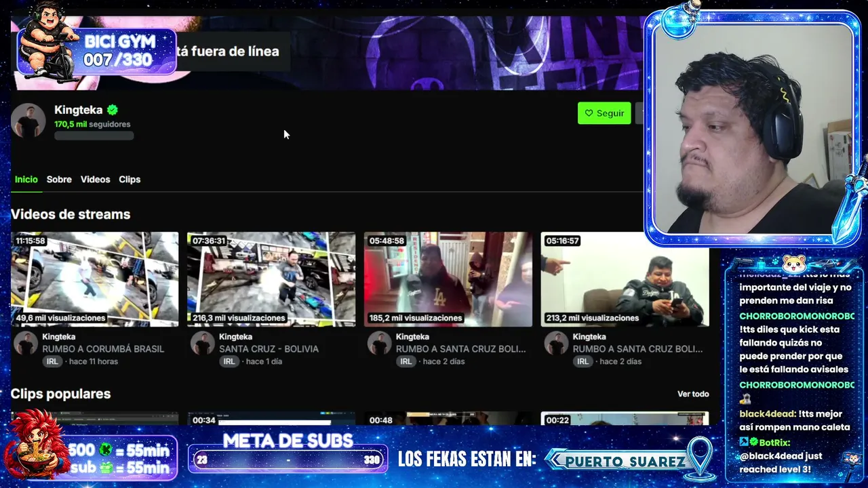Play the RUMBO A CORUMBÁ BRASIL stream thumbnail
The width and height of the screenshot is (868, 488).
pos(95,279)
